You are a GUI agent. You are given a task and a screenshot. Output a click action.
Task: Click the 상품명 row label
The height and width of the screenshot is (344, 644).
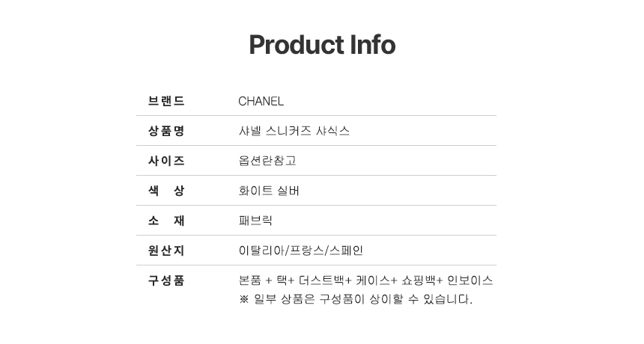(166, 131)
